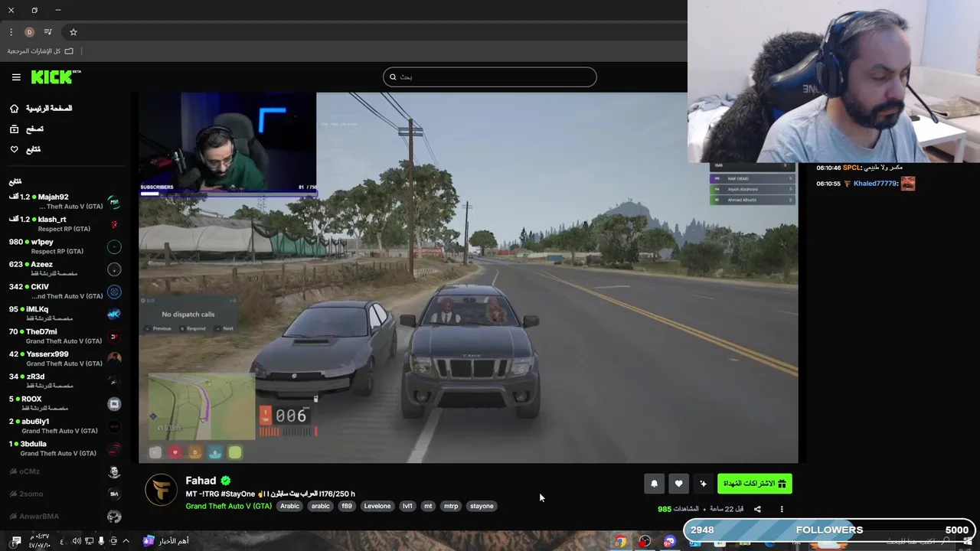Screen dimensions: 980x551
Task: Select the R00X channel in the sidebar
Action: [64, 403]
